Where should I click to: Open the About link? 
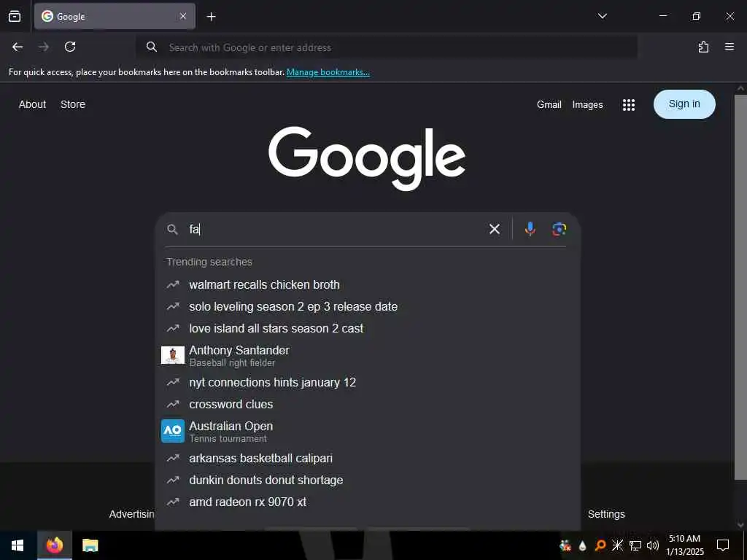[x=32, y=104]
